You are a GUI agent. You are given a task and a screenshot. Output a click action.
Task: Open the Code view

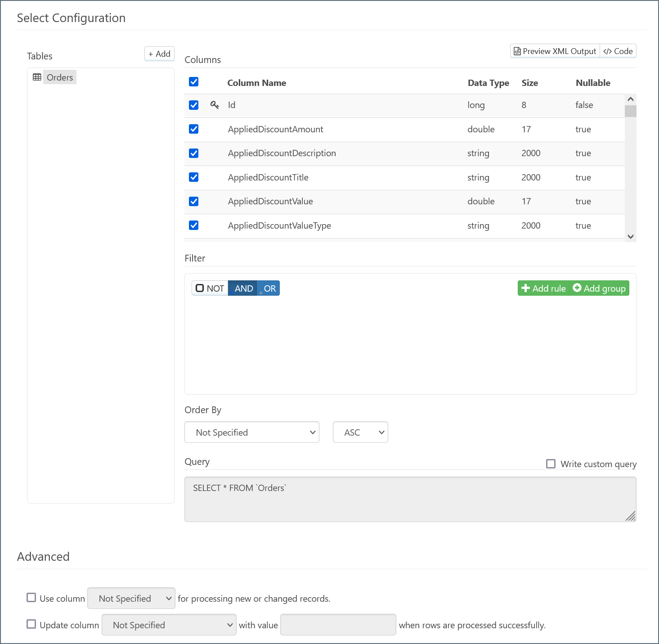click(619, 51)
